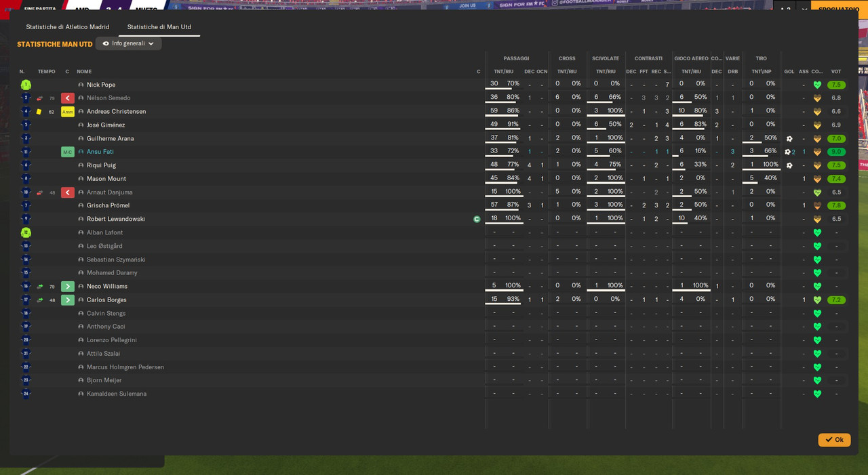868x475 pixels.
Task: Click Guilherme Arana's 7.0 rating badge
Action: (836, 139)
